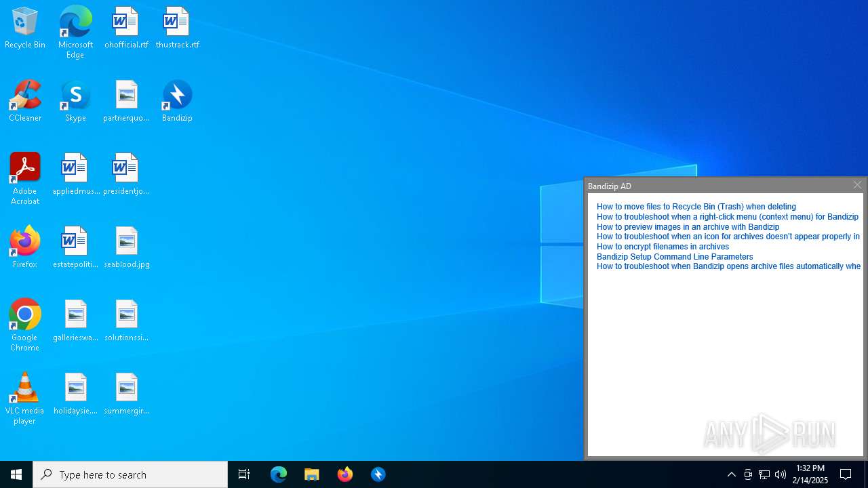The width and height of the screenshot is (868, 488).
Task: Select the solutionssi image file icon
Action: (126, 321)
